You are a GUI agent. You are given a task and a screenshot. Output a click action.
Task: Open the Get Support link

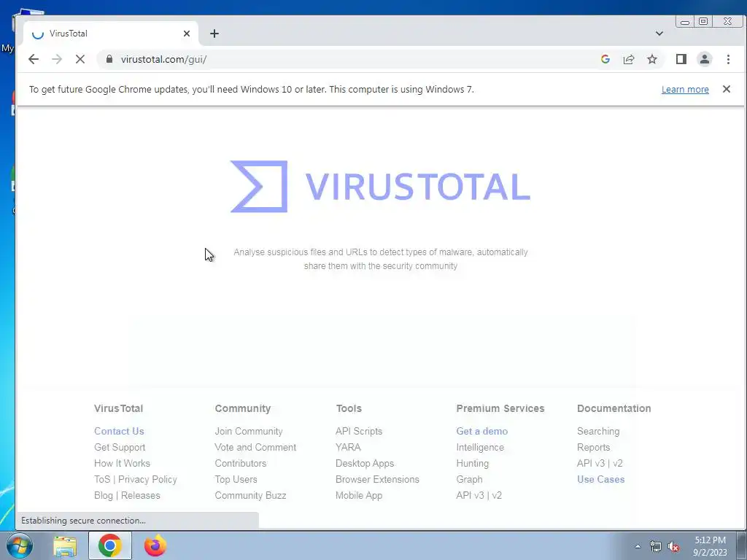point(120,447)
